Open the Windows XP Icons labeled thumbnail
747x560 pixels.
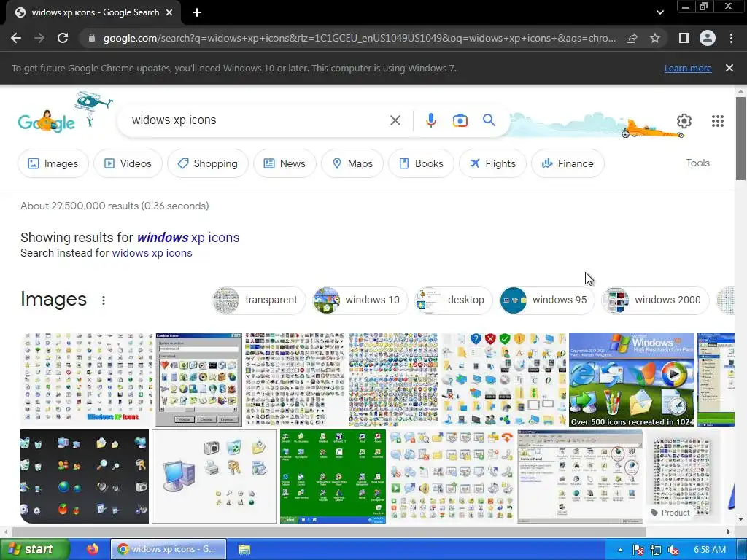[87, 379]
